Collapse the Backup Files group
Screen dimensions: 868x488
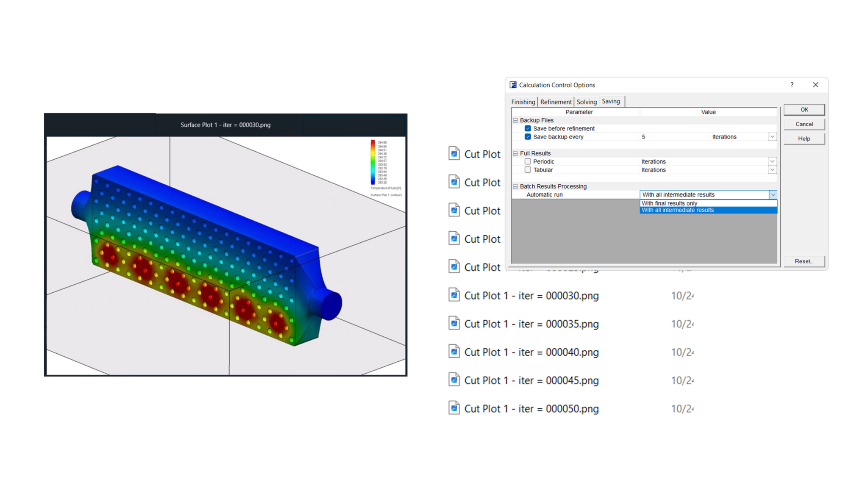coord(515,120)
